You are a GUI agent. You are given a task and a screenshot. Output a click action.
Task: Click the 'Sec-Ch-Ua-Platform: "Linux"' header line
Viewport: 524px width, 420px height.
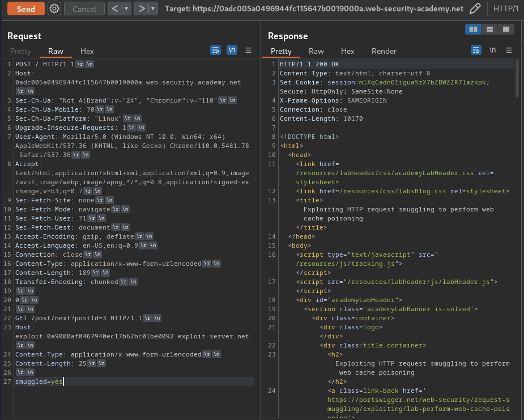pos(69,118)
